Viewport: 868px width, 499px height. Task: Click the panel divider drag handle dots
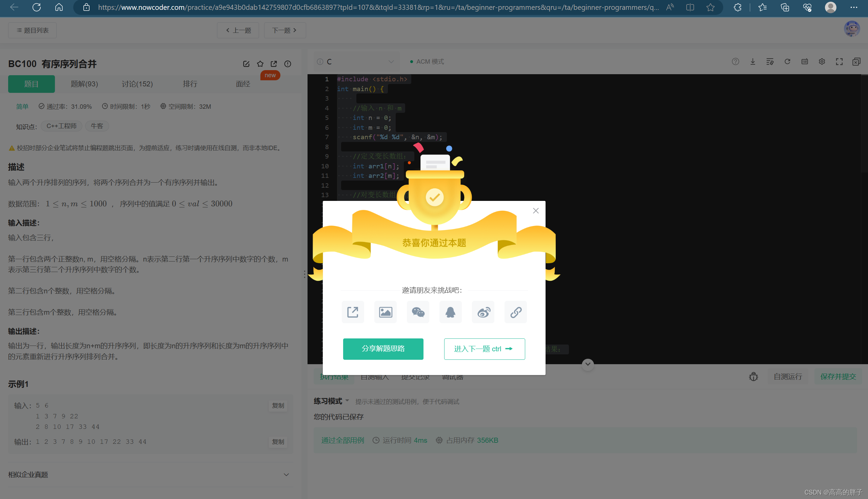304,274
